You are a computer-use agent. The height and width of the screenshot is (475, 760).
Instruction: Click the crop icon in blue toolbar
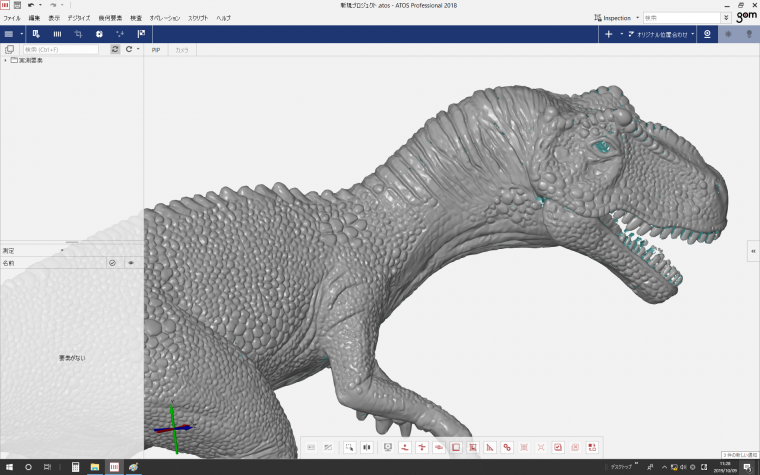(x=78, y=34)
